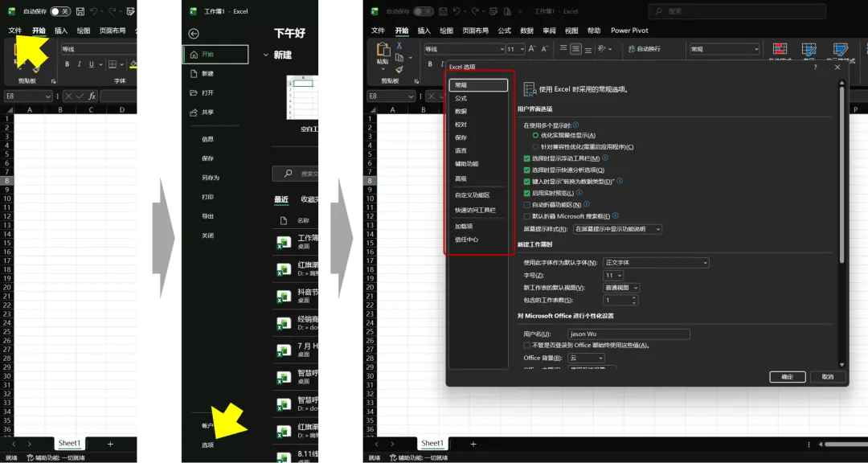Apply middle align in the right window ribbon
Screen dimensions: 868x463
575,49
